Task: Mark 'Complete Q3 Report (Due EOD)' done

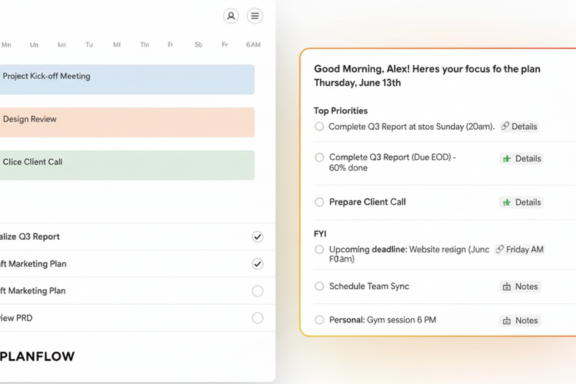Action: point(319,157)
